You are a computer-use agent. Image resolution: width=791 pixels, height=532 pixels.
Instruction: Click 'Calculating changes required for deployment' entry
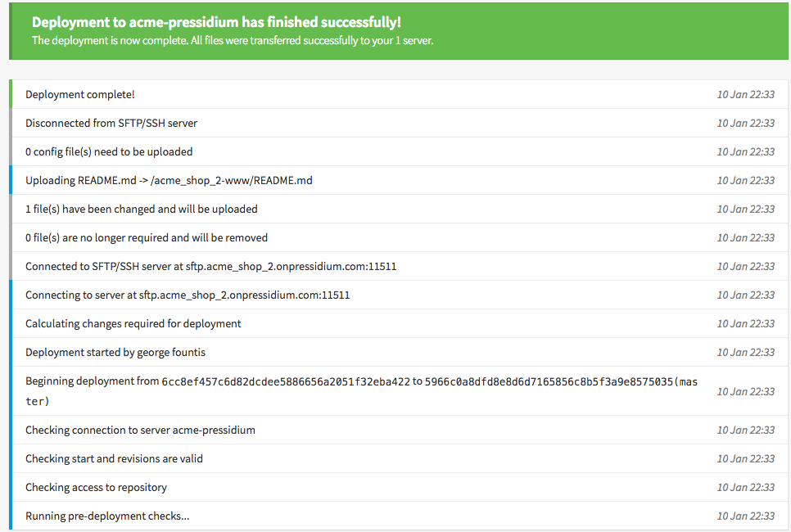[399, 324]
